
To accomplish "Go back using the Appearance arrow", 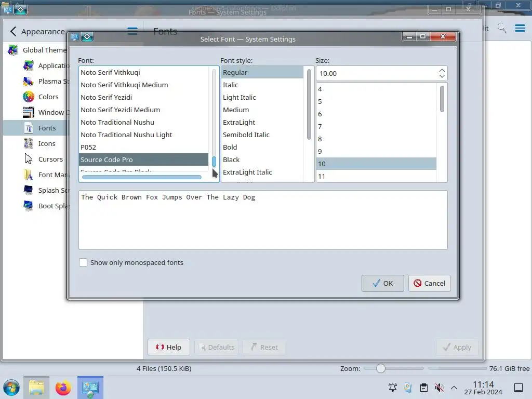I will [x=13, y=32].
